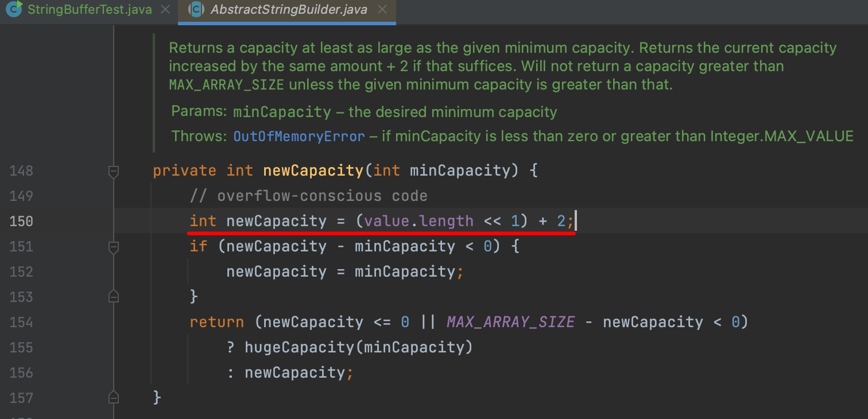
Task: Click line number 156 in the gutter
Action: (21, 373)
